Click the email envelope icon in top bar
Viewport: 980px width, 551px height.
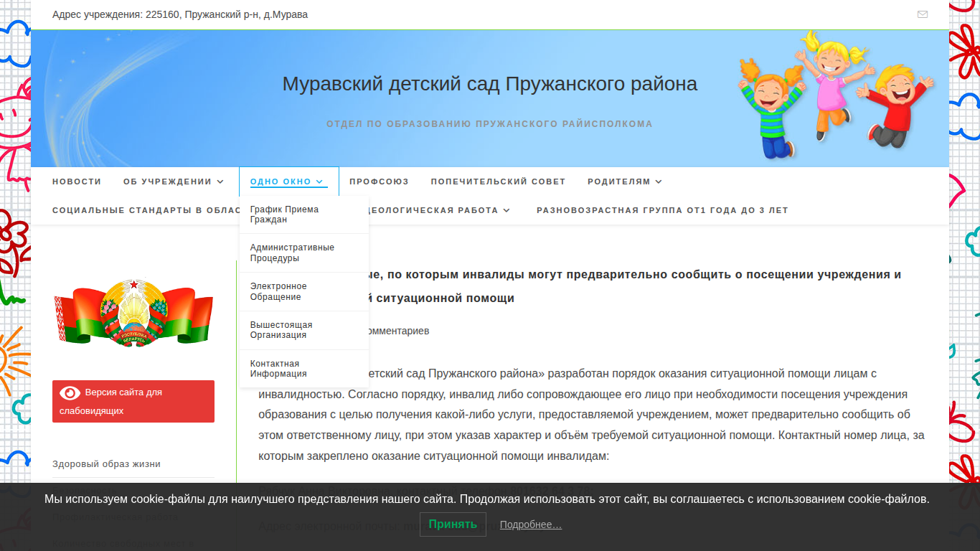[923, 14]
